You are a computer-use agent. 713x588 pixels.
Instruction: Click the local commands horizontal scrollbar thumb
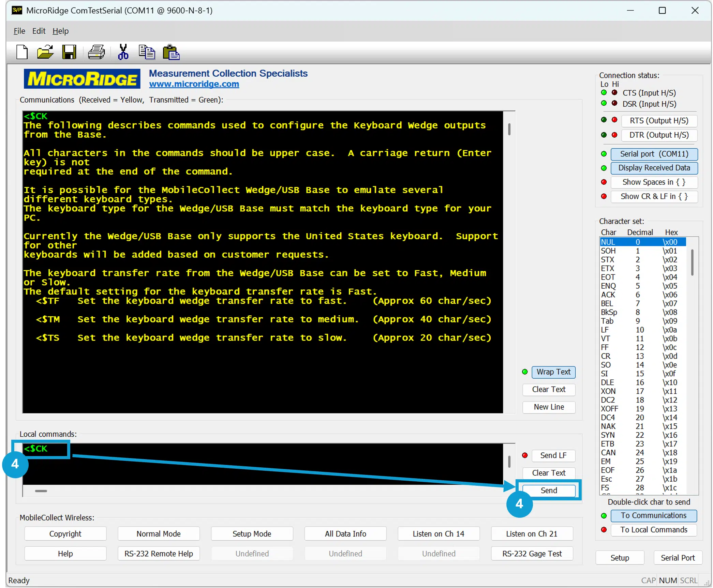(41, 491)
